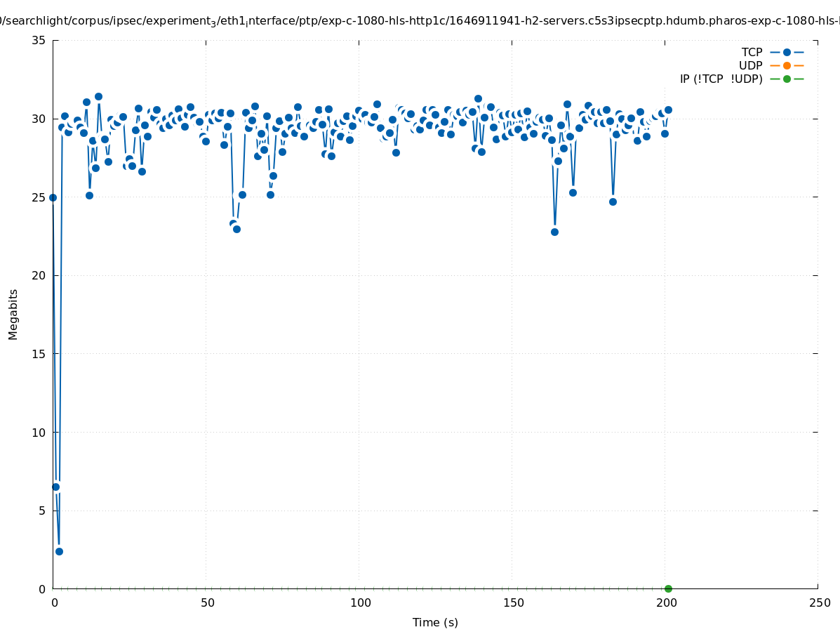
Task: Click the 250 tick label on x-axis
Action: (x=819, y=603)
